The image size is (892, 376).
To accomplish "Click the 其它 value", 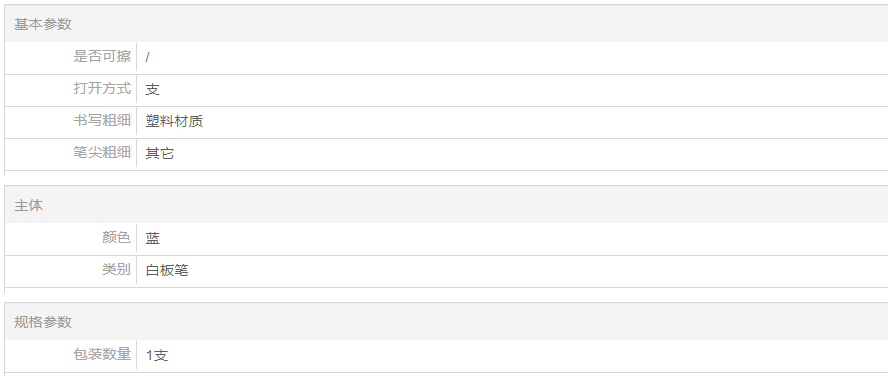I will click(x=159, y=153).
